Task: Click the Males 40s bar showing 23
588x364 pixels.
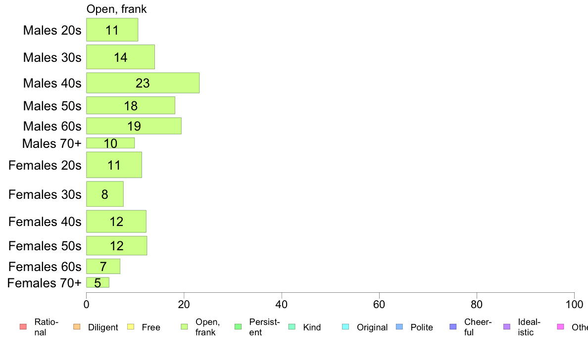Action: click(143, 83)
